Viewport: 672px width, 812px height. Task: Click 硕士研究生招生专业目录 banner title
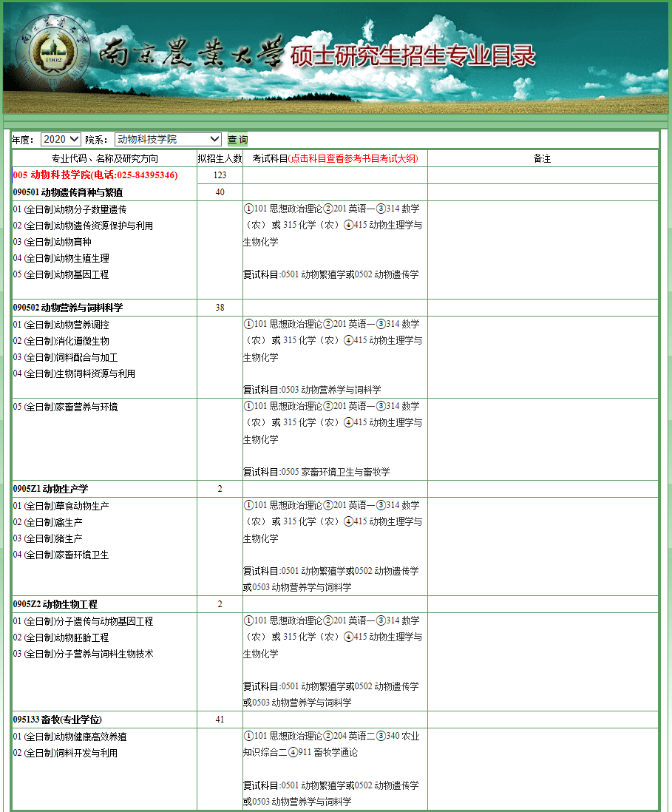(x=413, y=56)
